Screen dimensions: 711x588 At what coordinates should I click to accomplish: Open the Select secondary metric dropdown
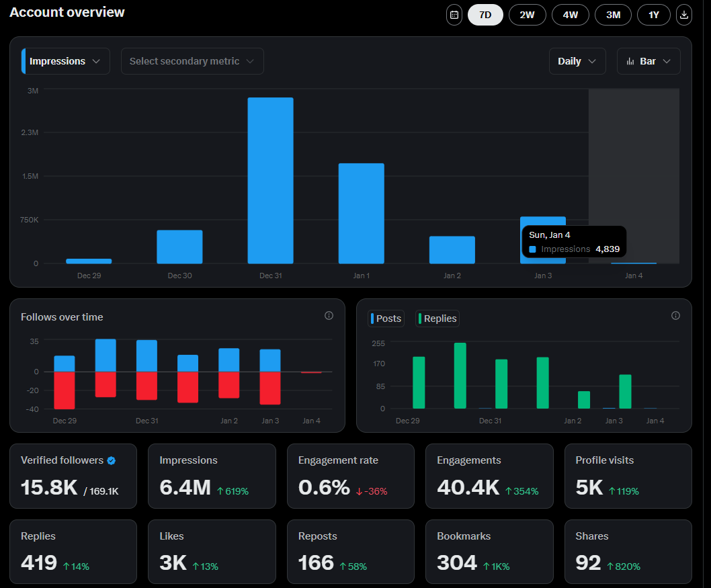coord(192,61)
